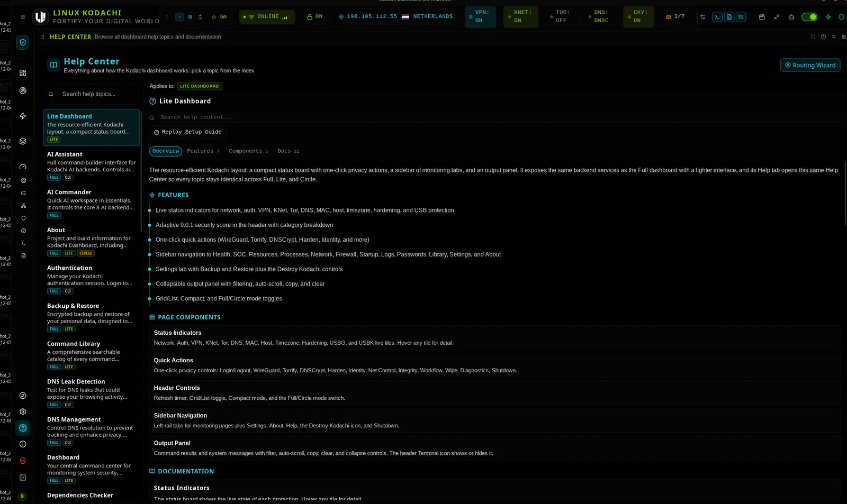This screenshot has height=504, width=847.
Task: Switch to the Docs 11 tab
Action: [288, 151]
